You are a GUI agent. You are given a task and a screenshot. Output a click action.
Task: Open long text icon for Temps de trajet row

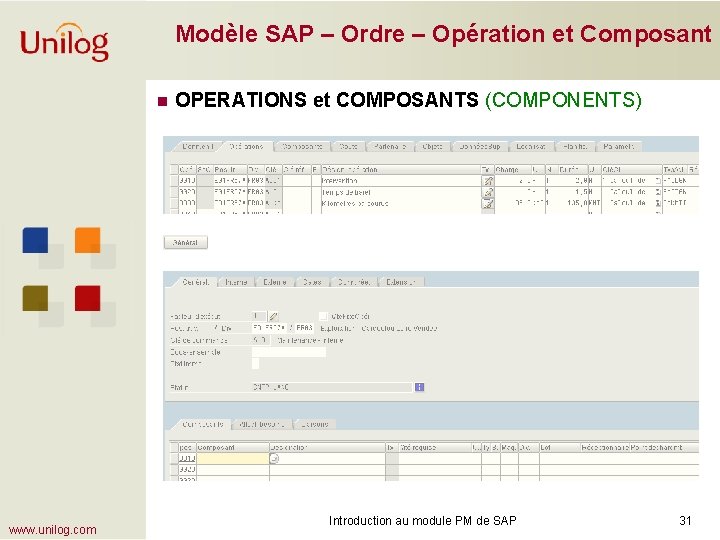pos(488,192)
